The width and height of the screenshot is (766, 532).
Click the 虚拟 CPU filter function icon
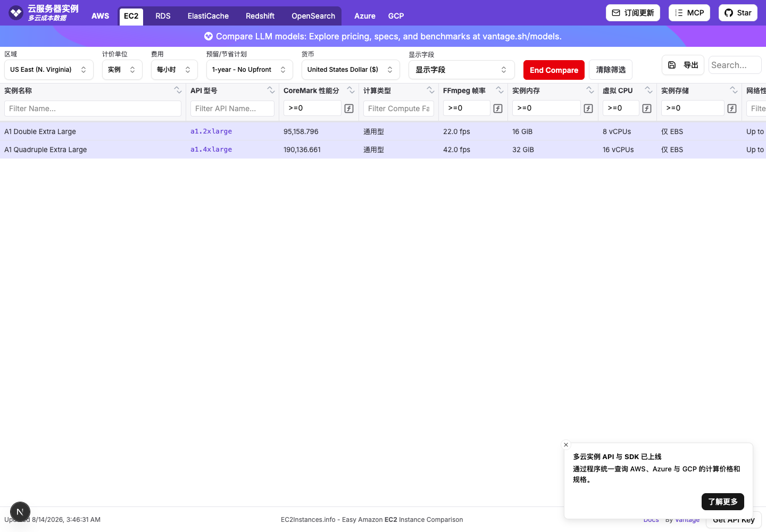click(647, 109)
